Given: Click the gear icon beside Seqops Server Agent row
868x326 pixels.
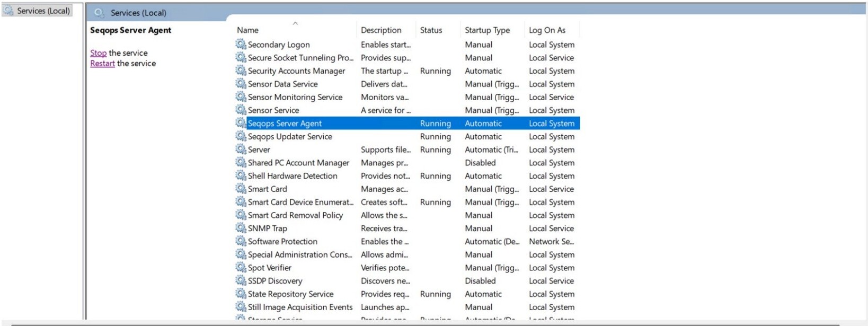Looking at the screenshot, I should (x=241, y=123).
